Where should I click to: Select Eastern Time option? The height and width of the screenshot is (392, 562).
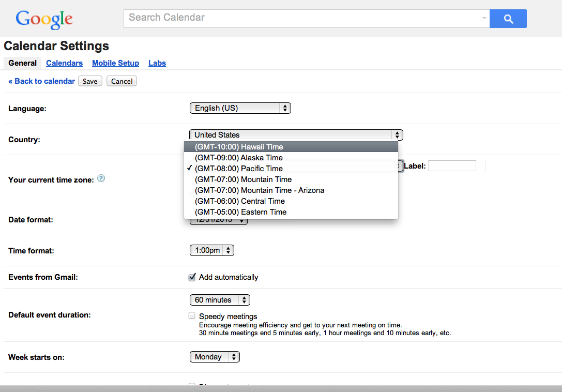pos(291,212)
